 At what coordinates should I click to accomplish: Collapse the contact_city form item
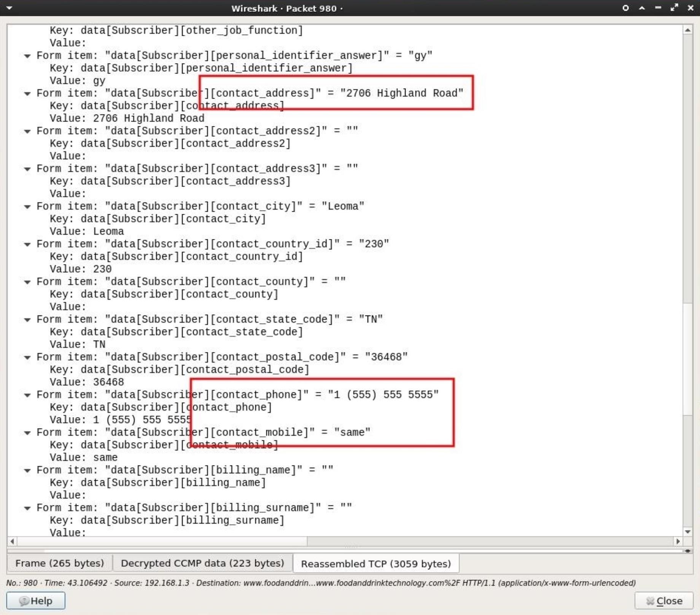coord(27,207)
